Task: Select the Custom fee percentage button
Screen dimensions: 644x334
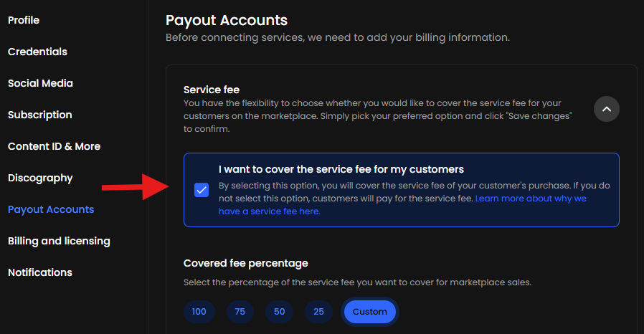Action: (x=369, y=312)
